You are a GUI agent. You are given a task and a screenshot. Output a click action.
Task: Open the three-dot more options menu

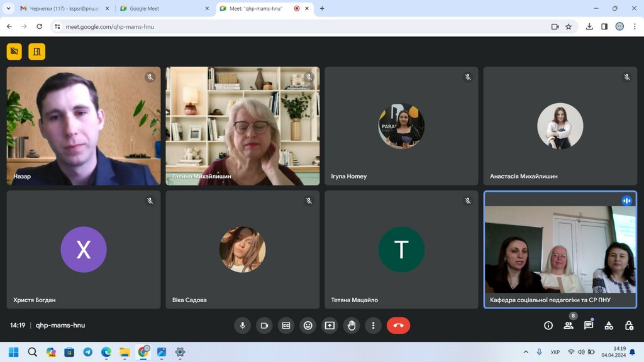tap(374, 326)
